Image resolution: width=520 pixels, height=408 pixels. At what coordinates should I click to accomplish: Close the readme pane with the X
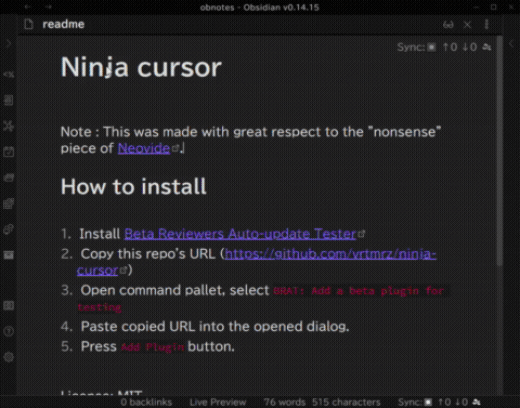[x=467, y=25]
